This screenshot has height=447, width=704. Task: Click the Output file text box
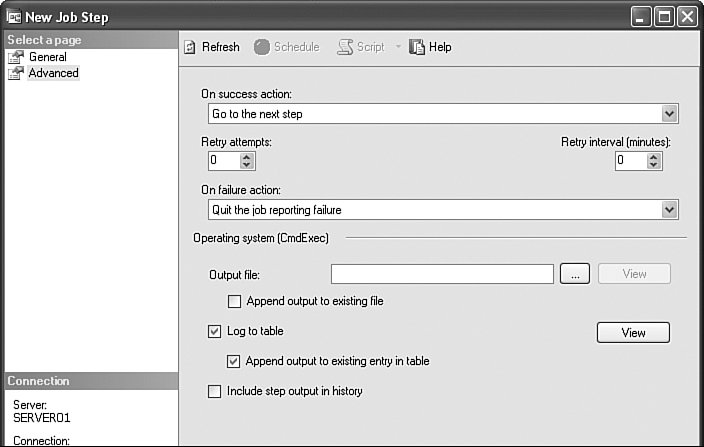pos(442,274)
